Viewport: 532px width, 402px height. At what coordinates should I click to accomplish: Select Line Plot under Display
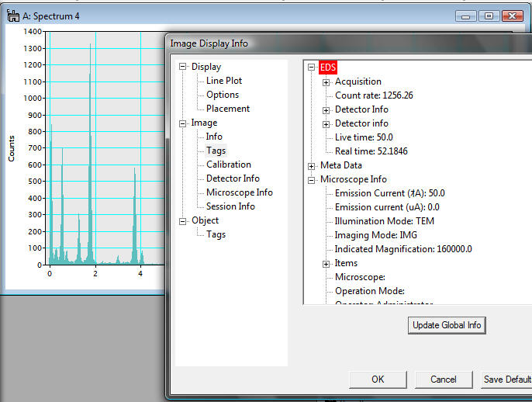[224, 81]
